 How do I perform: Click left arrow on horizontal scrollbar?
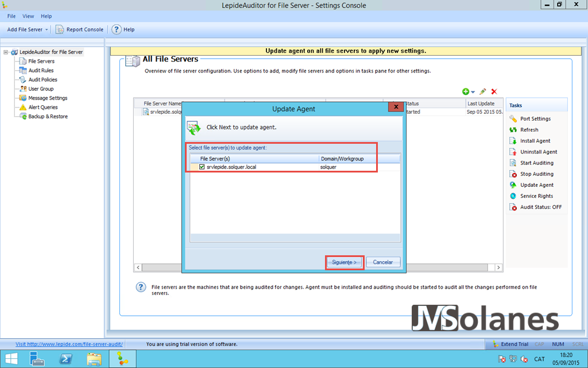(138, 267)
